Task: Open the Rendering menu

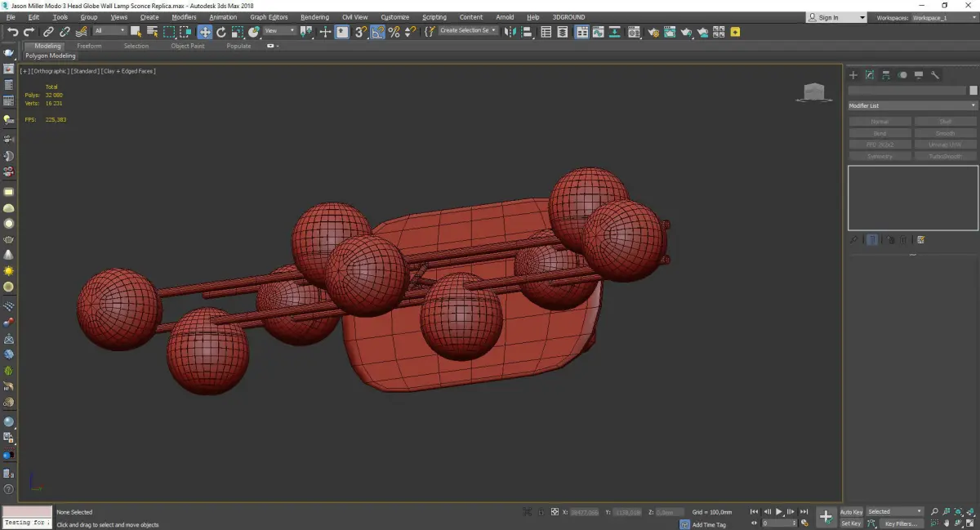Action: pyautogui.click(x=314, y=17)
